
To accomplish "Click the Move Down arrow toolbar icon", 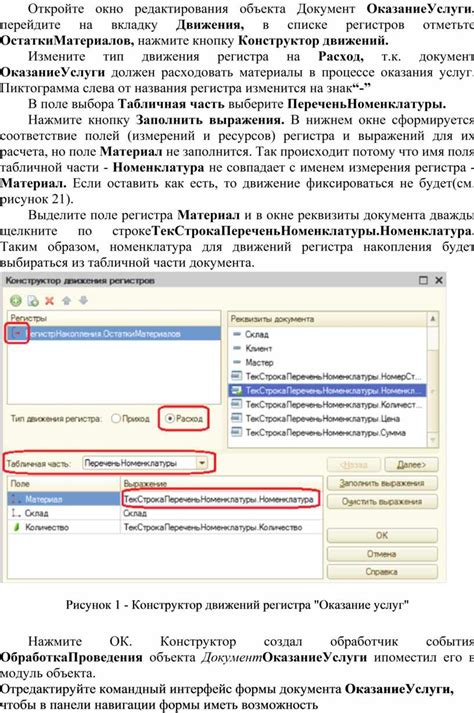I will pyautogui.click(x=83, y=301).
